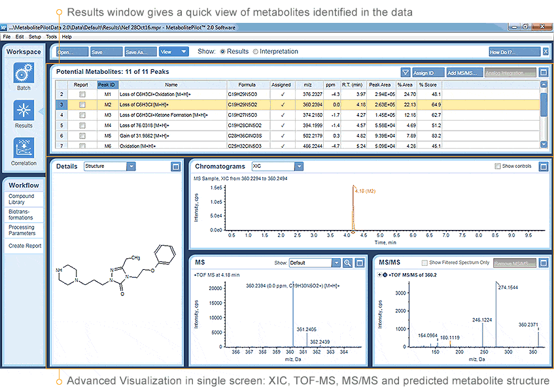Maximize the Chromatograms panel

coord(543,167)
